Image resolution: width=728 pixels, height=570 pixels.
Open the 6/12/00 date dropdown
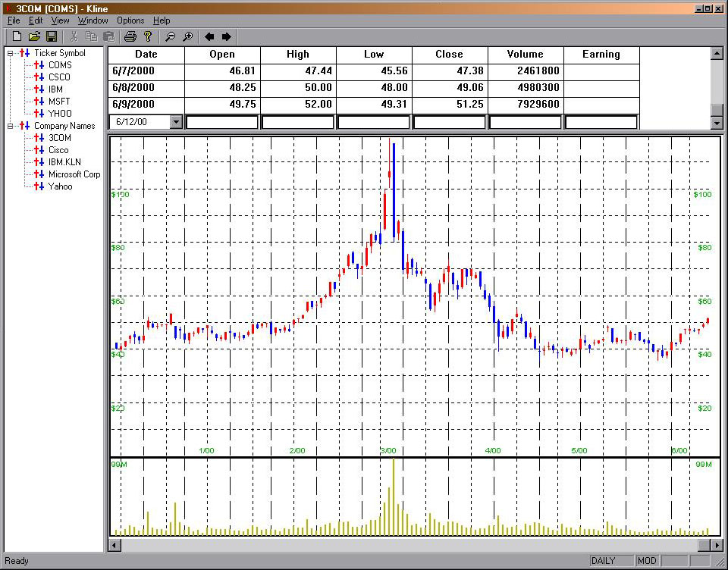[x=177, y=122]
